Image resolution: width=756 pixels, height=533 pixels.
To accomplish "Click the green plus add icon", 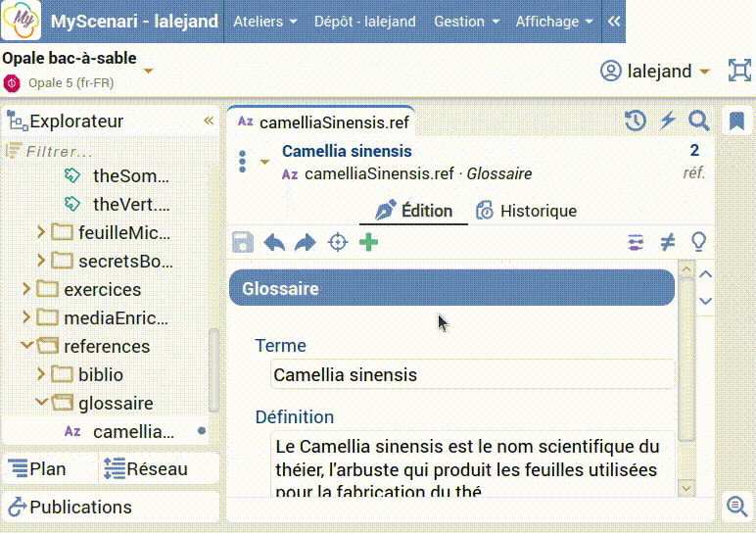I will [x=368, y=242].
